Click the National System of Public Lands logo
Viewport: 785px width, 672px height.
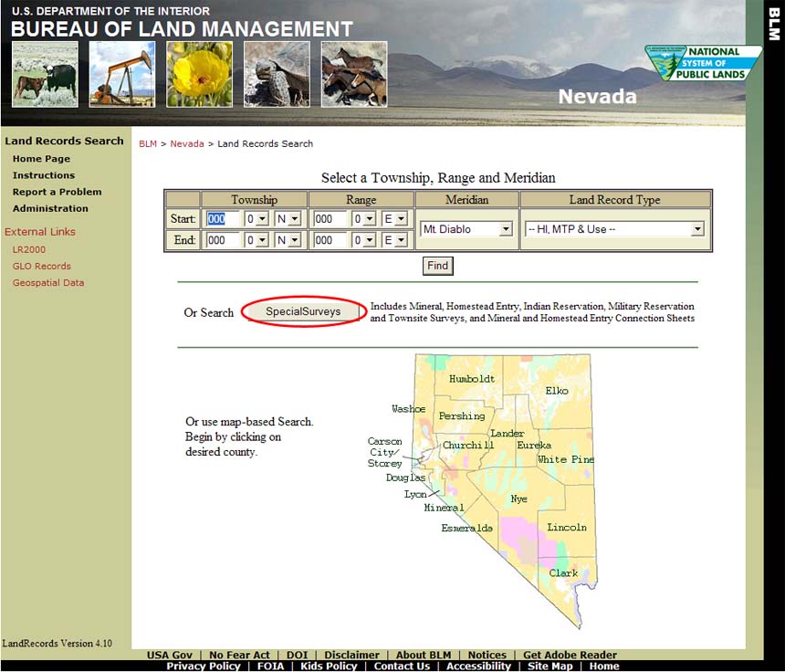pyautogui.click(x=704, y=63)
